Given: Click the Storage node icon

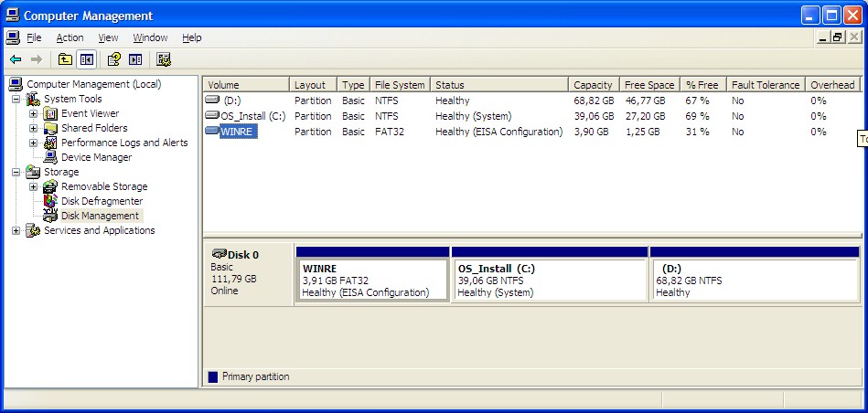Looking at the screenshot, I should point(33,172).
